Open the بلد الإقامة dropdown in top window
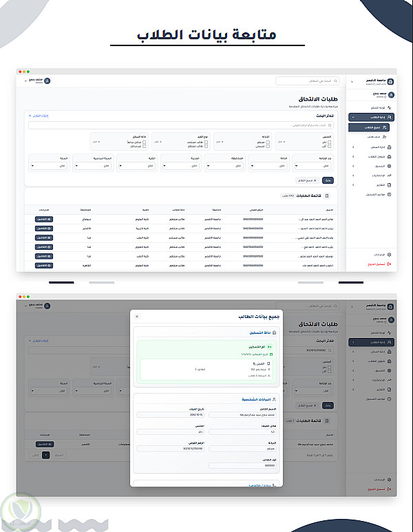Image resolution: width=413 pixels, height=532 pixels. 313,166
